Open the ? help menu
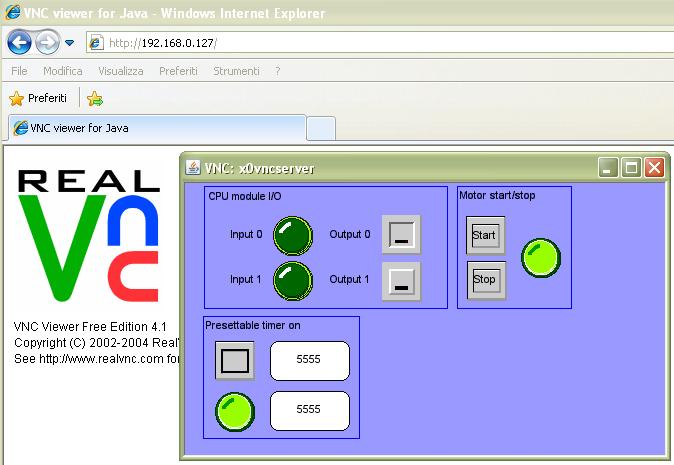This screenshot has height=465, width=674. point(278,71)
